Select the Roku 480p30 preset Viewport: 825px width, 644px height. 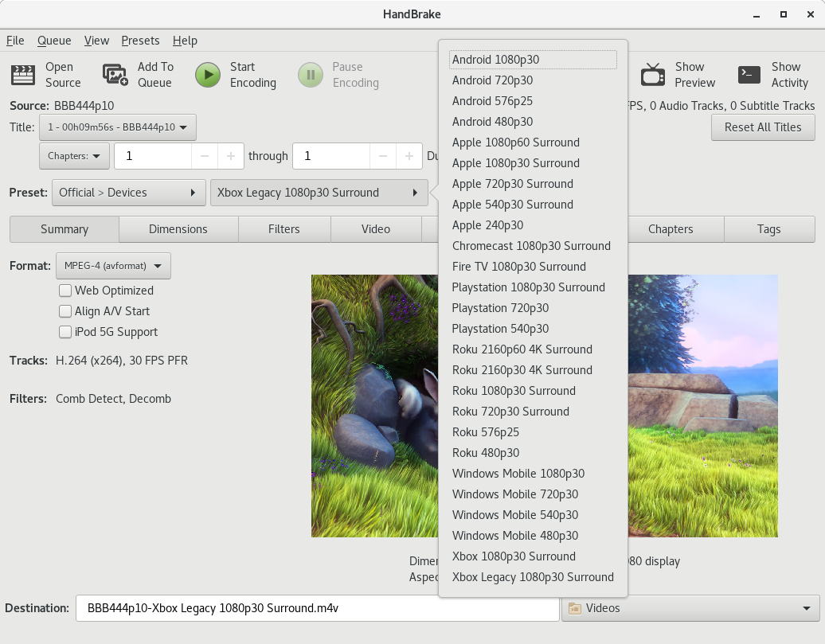coord(533,452)
